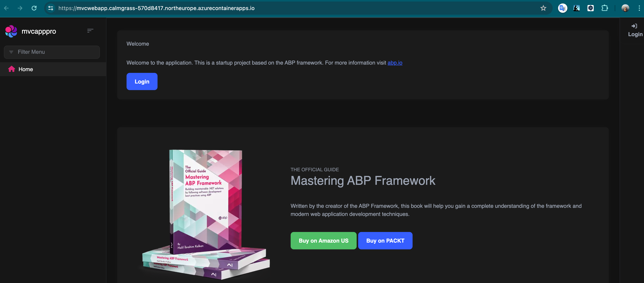Reload the page with refresh icon
Viewport: 644px width, 283px height.
click(x=34, y=8)
